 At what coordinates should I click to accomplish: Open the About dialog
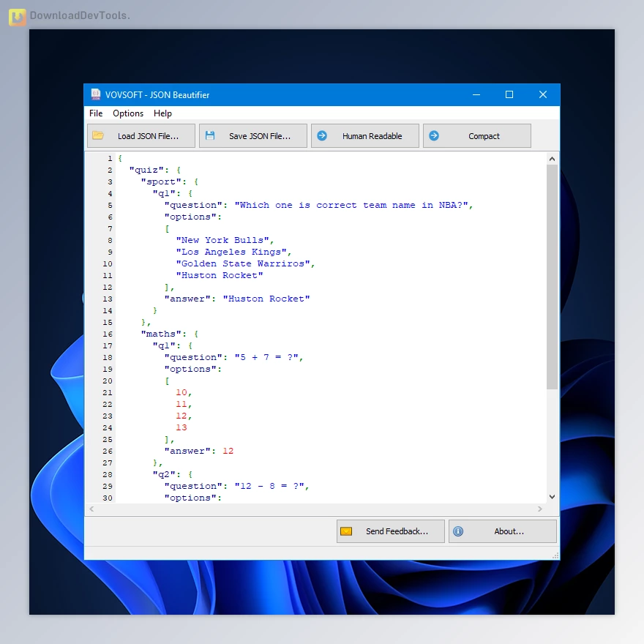pos(503,531)
